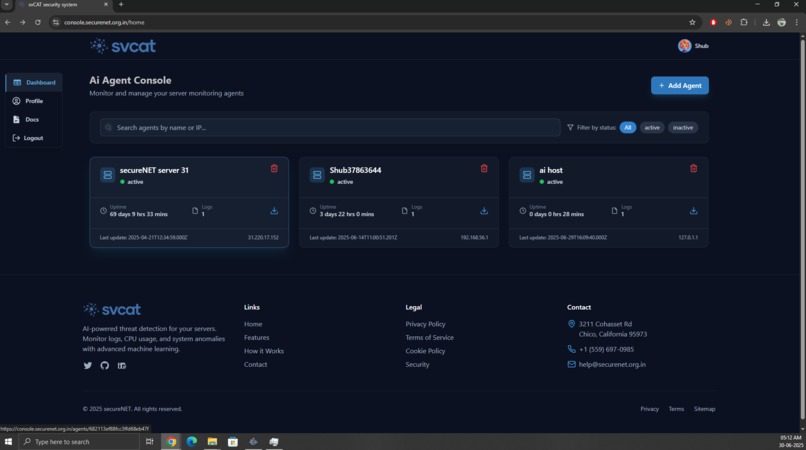Open the tab search dropdown arrow

[7, 4]
